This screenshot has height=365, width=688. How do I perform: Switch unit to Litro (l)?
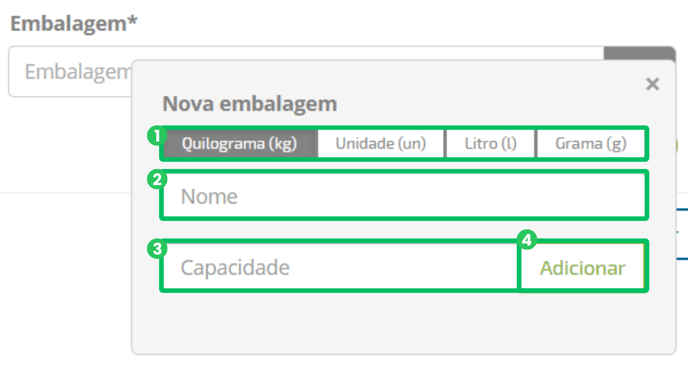[x=491, y=144]
